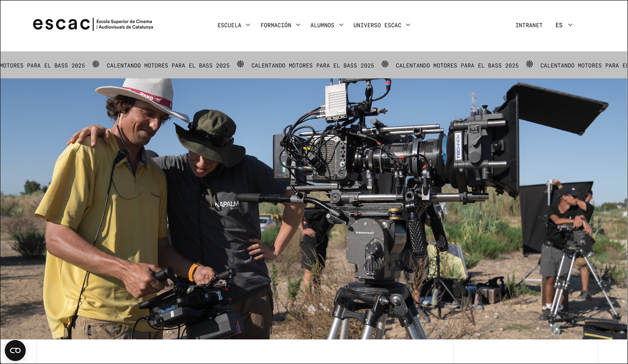Expand chevron next to FORMACIÓN
628x364 pixels.
click(x=298, y=25)
